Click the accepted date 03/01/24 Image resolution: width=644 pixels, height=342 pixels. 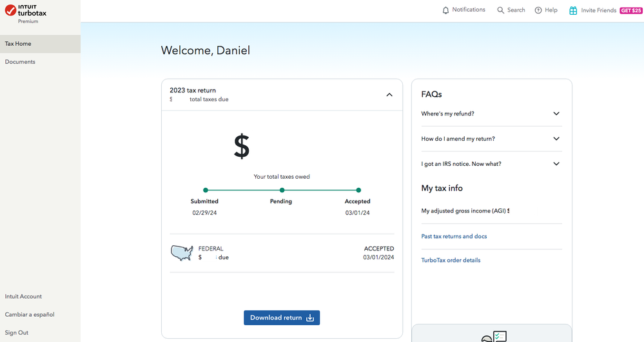(357, 213)
